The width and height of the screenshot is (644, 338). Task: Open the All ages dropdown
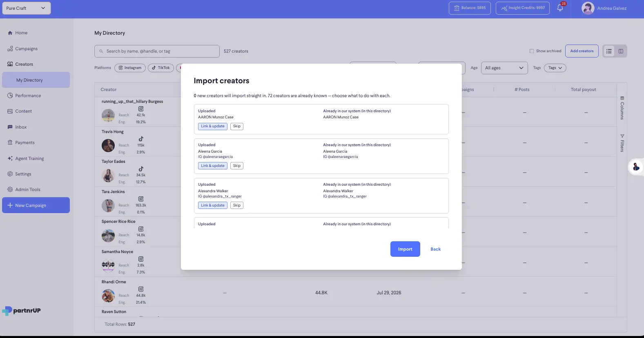(504, 68)
